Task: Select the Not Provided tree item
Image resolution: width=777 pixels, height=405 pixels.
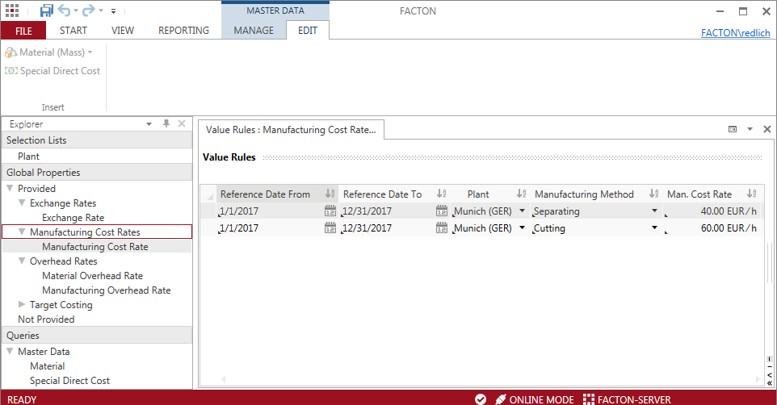Action: point(46,319)
